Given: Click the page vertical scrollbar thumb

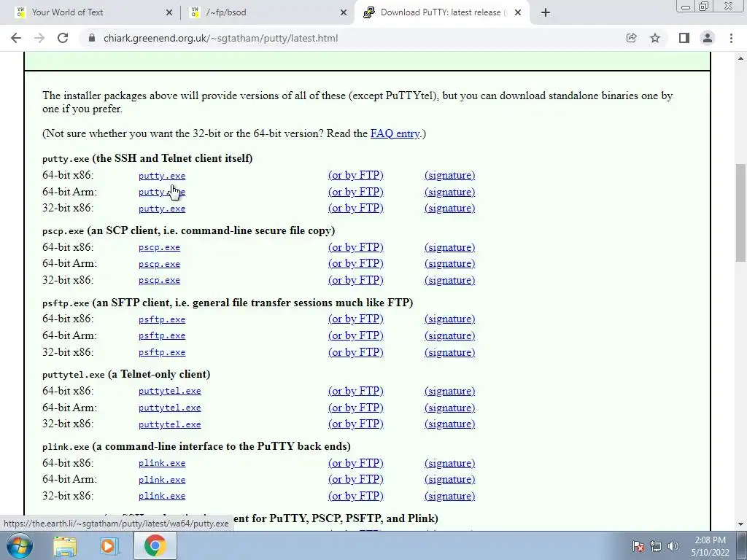Looking at the screenshot, I should [x=740, y=212].
